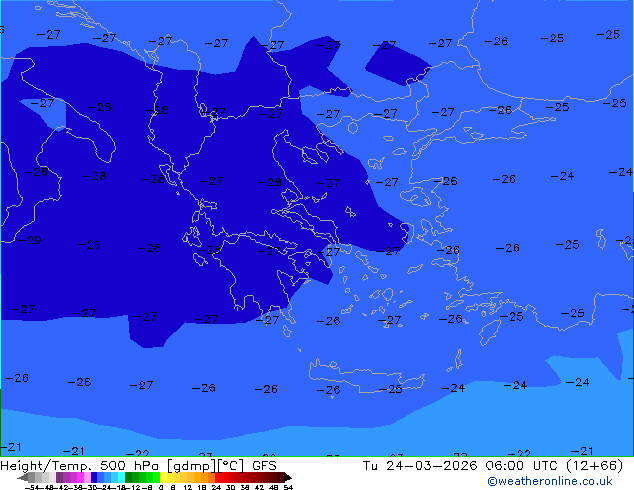Screen dimensions: 634x490
Task: Click the GFS model label in the title
Action: coord(264,466)
